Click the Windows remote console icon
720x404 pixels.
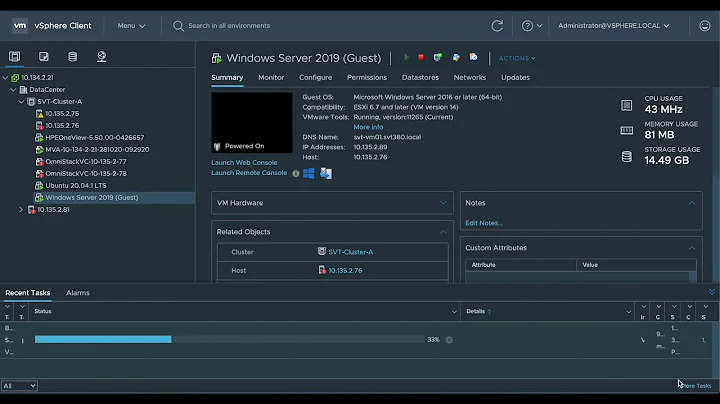point(309,173)
